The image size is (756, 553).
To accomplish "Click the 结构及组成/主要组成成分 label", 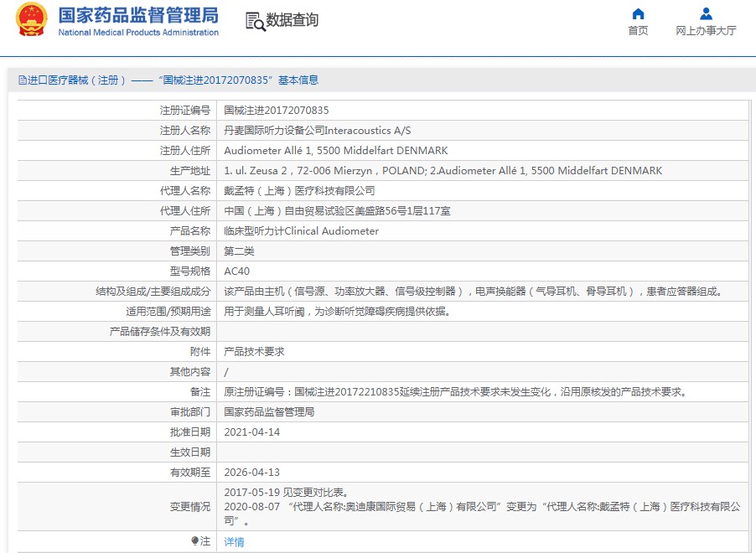I will tap(153, 292).
